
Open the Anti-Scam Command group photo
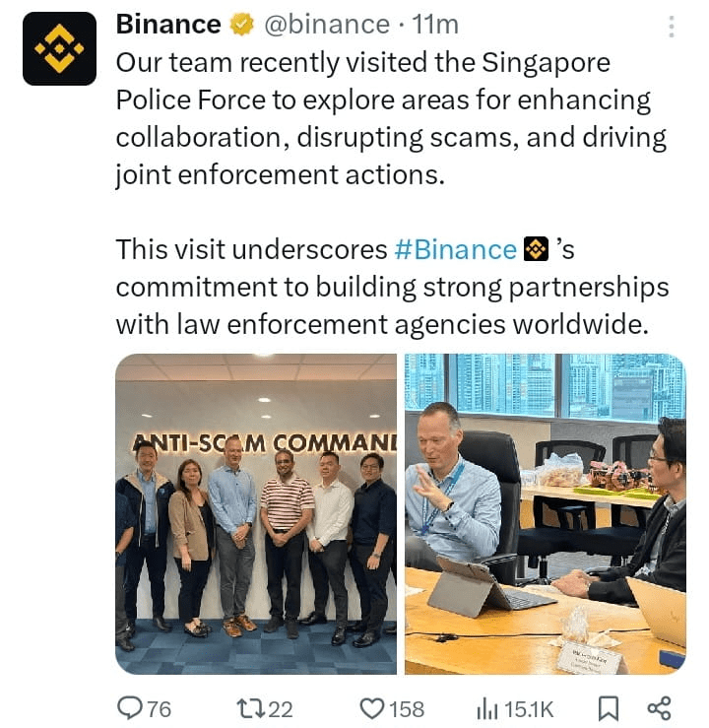coord(256,514)
